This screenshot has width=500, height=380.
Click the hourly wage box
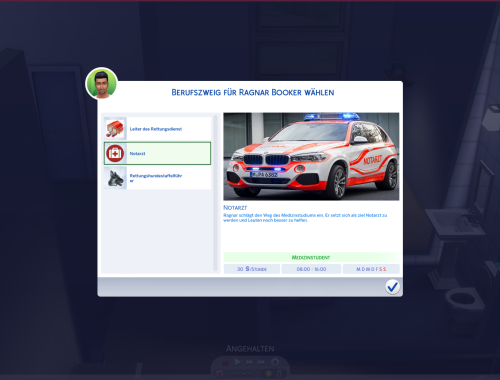pos(252,269)
